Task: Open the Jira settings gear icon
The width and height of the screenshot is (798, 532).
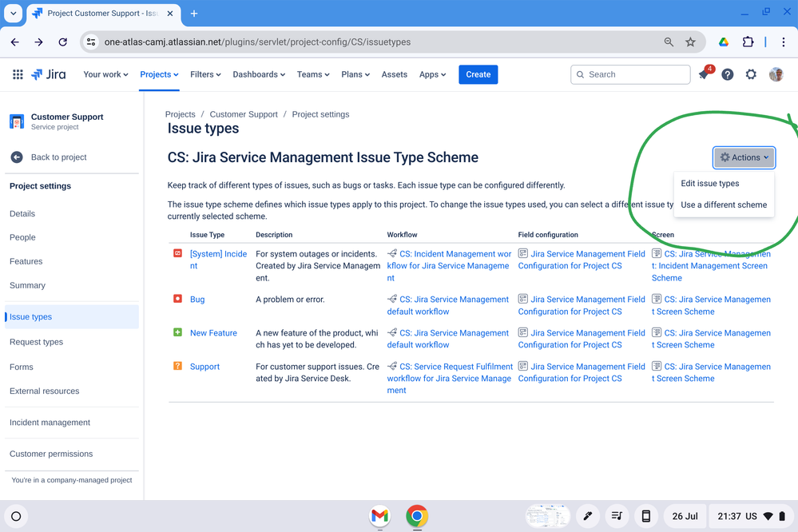Action: click(x=751, y=74)
